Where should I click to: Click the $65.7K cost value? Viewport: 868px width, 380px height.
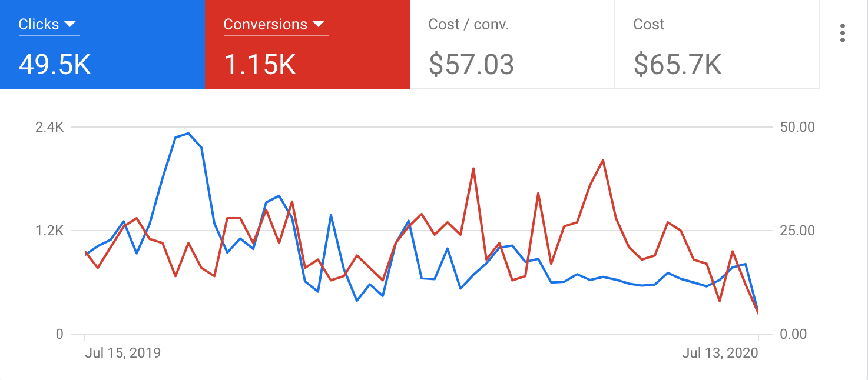(x=677, y=65)
